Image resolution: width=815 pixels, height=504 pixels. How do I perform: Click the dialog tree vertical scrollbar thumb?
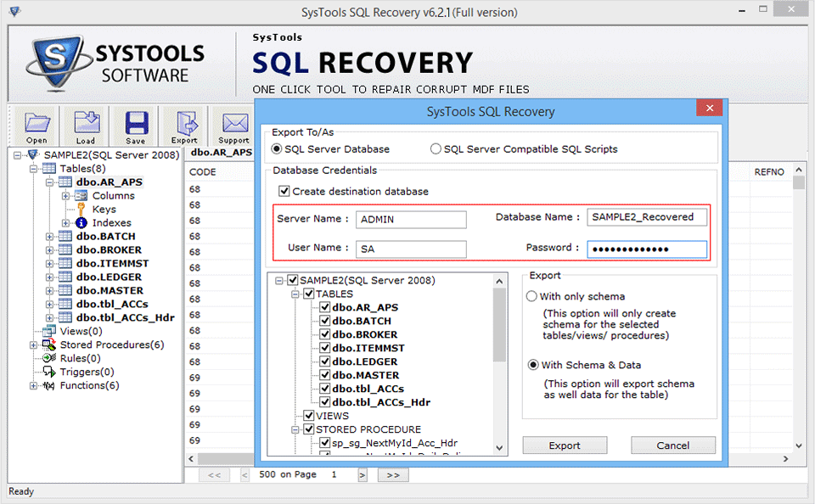(499, 325)
